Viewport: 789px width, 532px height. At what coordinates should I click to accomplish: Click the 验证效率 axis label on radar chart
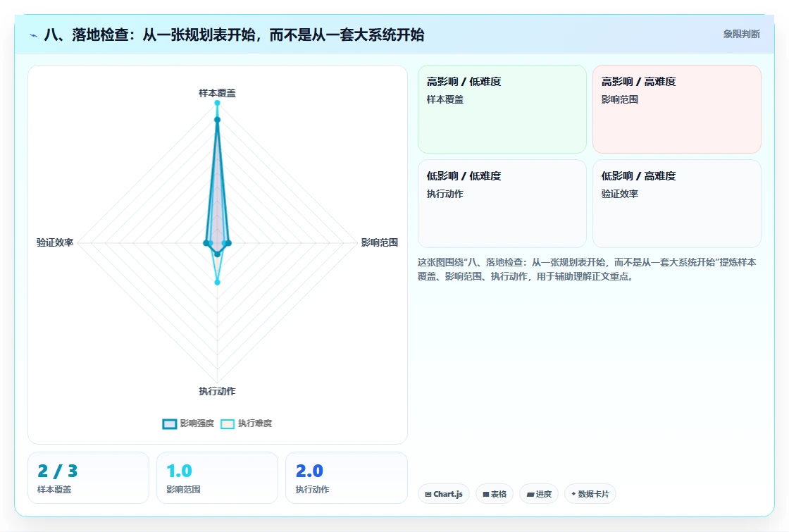[55, 242]
